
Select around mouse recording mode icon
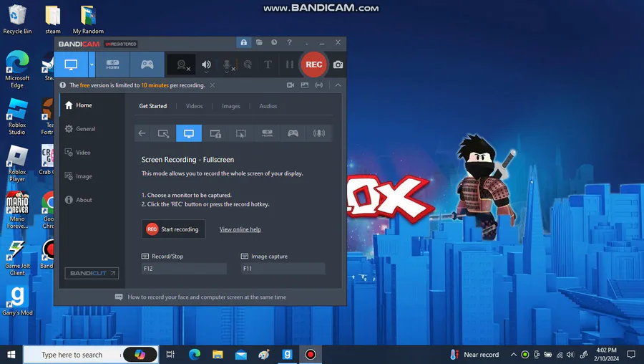pos(241,133)
